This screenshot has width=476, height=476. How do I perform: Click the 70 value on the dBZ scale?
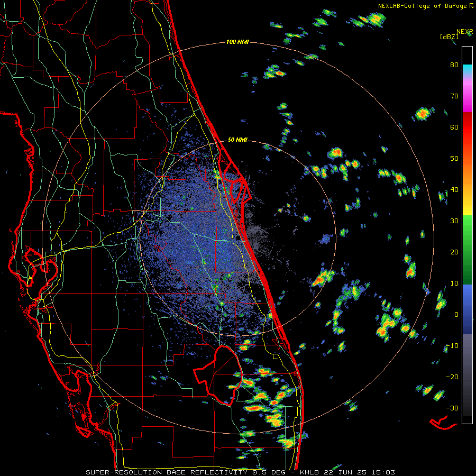[454, 96]
